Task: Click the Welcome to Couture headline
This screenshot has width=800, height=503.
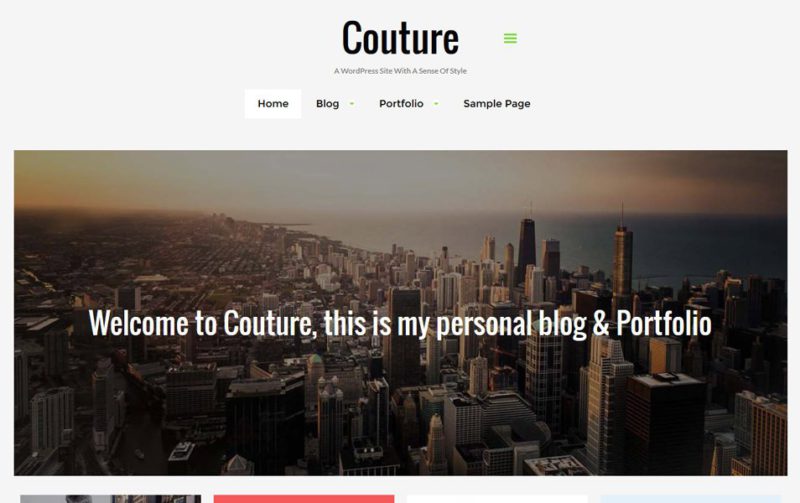Action: click(401, 323)
